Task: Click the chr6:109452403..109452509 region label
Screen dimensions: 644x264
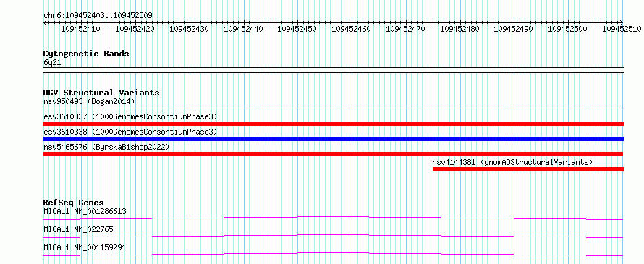Action: pos(98,15)
